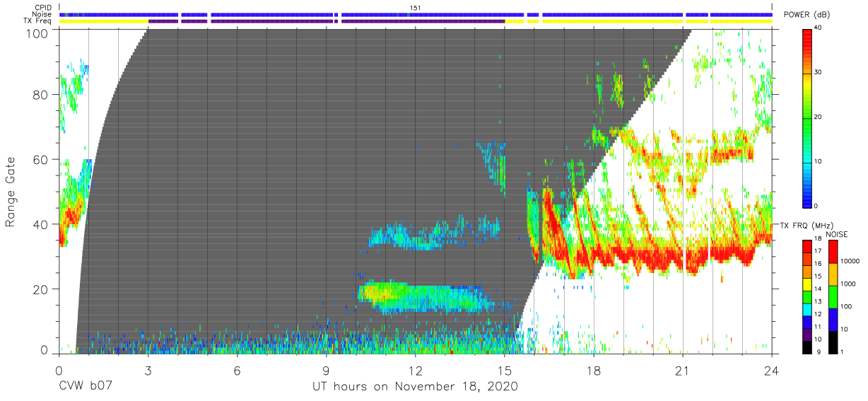868x401 pixels.
Task: Click the 15 tick on UT hours axis
Action: [504, 370]
